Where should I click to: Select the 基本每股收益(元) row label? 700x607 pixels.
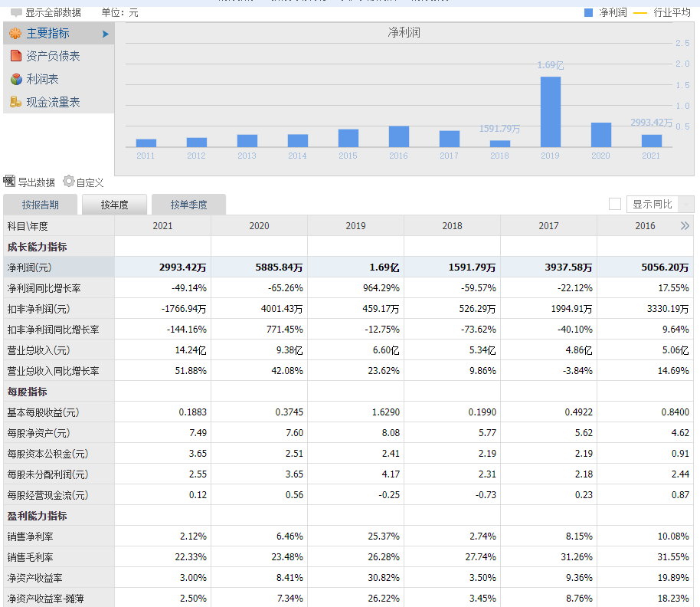pyautogui.click(x=43, y=412)
